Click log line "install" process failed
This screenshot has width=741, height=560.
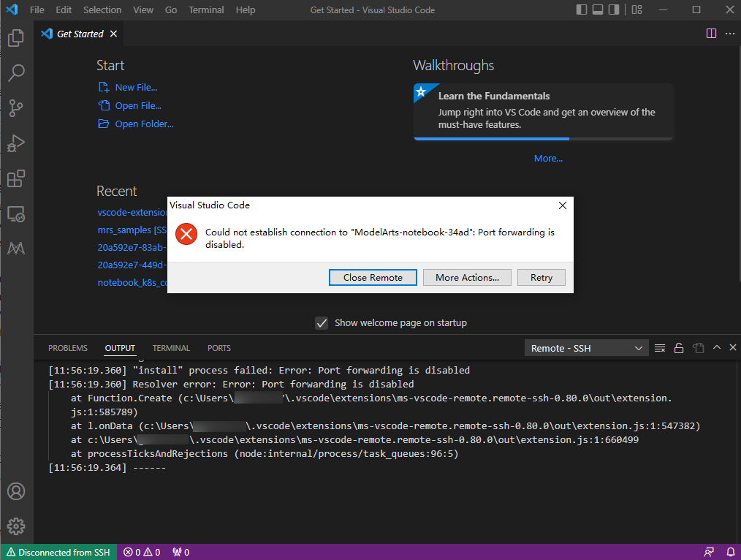[x=259, y=371]
